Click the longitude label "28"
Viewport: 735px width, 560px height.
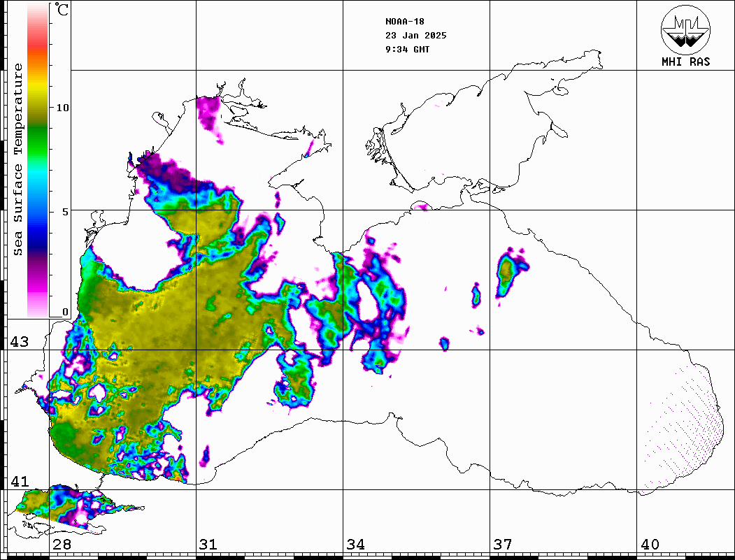pyautogui.click(x=62, y=544)
